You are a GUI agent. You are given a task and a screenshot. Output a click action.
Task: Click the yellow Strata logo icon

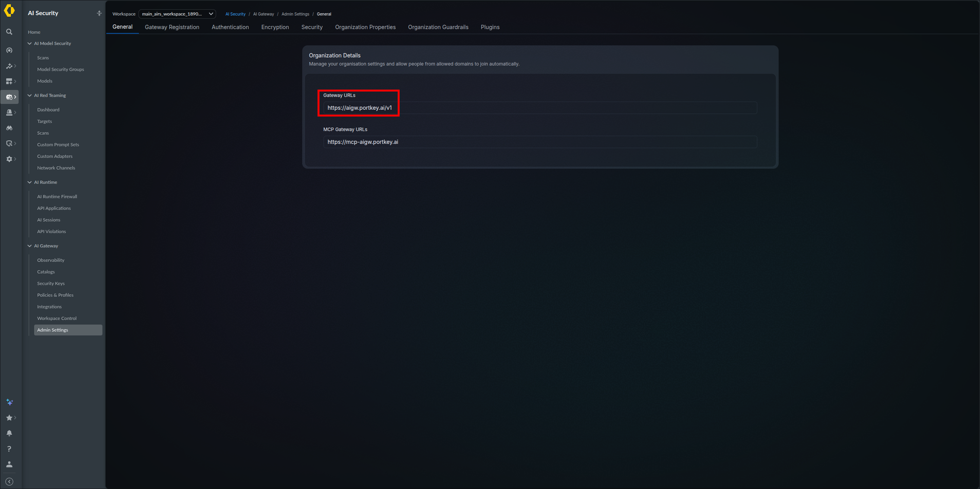(x=9, y=11)
